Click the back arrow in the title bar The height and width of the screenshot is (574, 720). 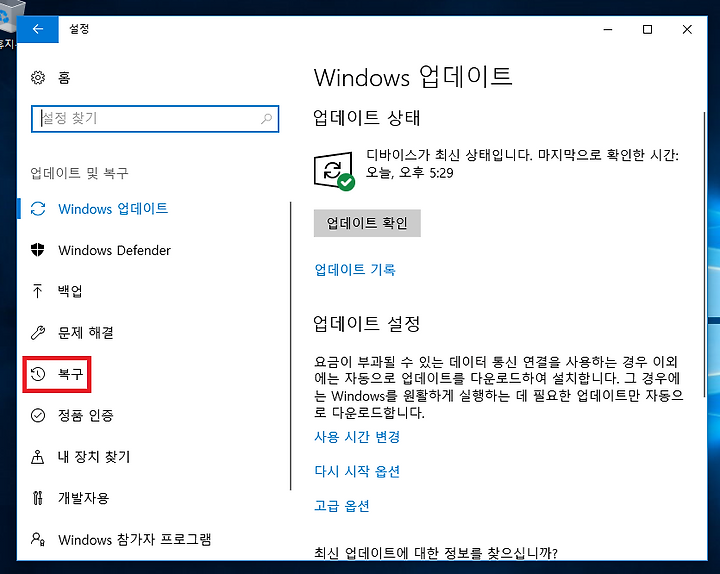(38, 29)
